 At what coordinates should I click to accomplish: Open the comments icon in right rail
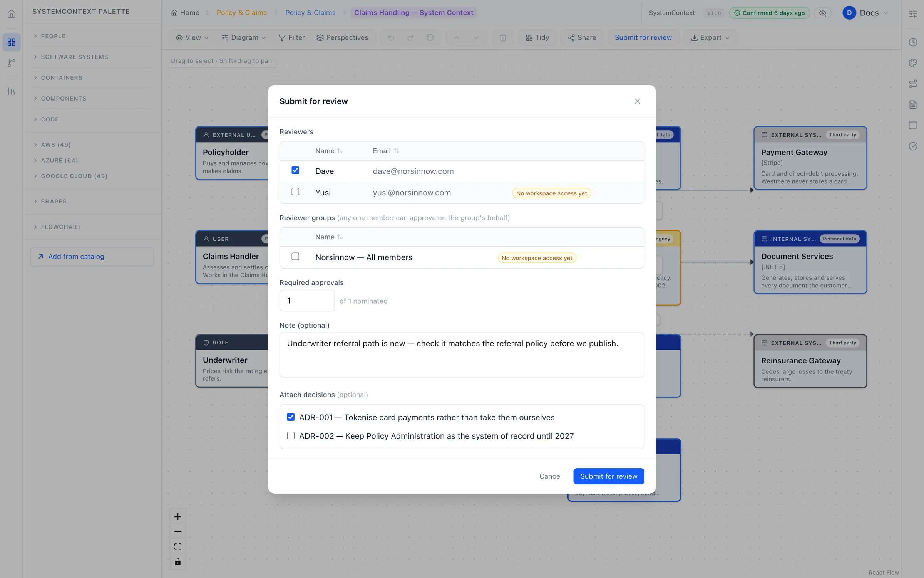click(x=913, y=125)
